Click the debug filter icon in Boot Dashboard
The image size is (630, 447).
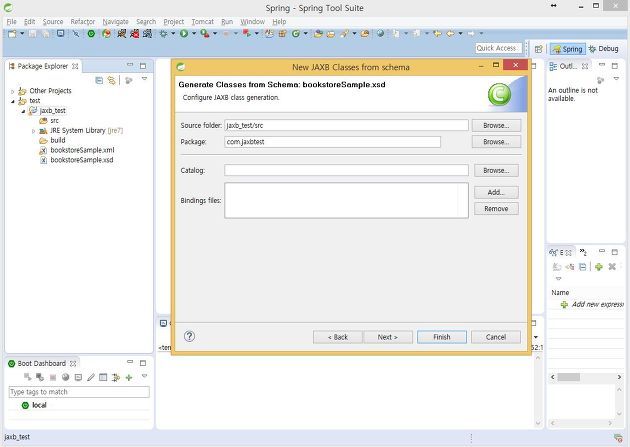(116, 377)
